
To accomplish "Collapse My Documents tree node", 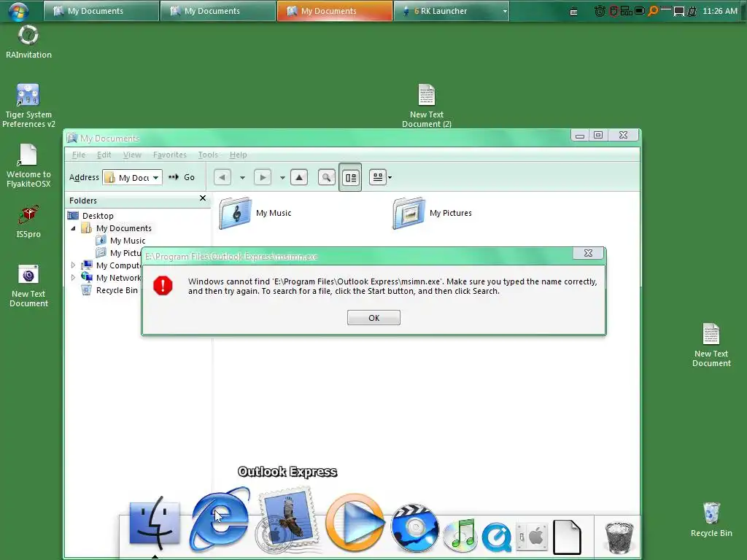I will point(74,228).
